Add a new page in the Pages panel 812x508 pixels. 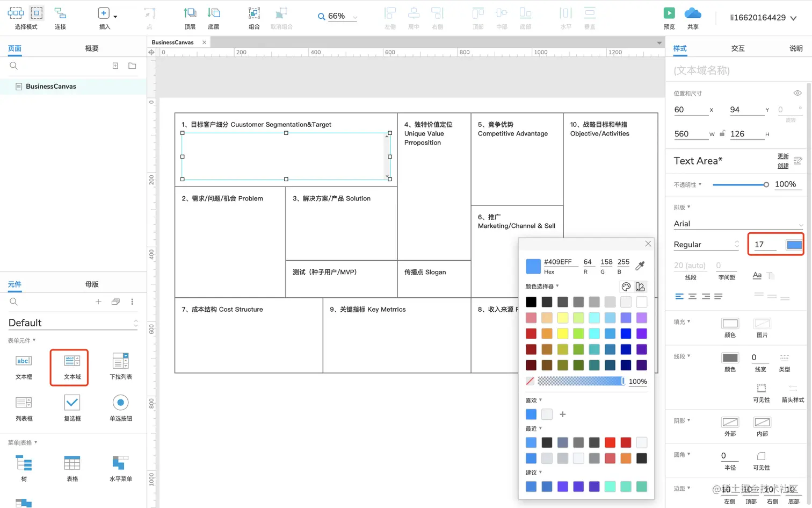[115, 66]
